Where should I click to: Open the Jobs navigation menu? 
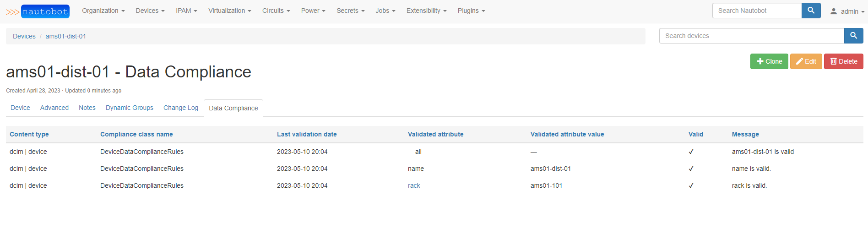click(385, 11)
